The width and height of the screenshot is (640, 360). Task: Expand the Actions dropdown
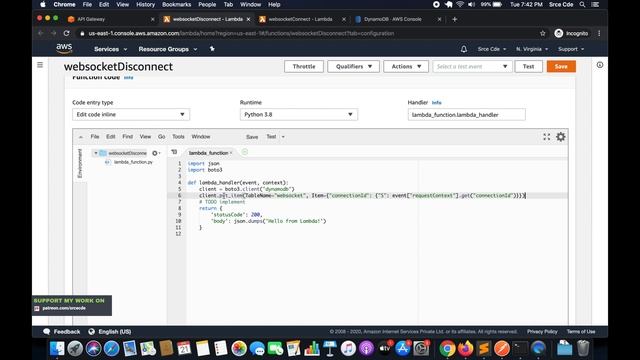point(406,67)
